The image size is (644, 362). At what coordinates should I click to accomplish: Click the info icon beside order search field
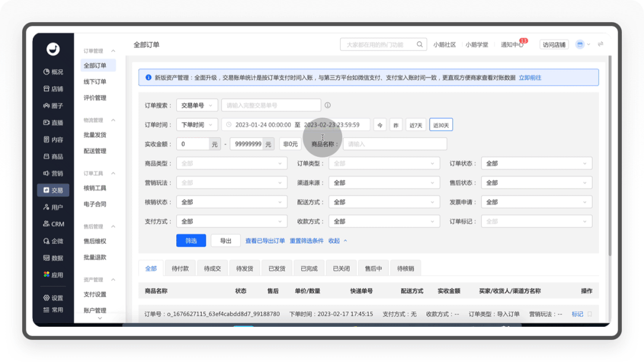328,106
